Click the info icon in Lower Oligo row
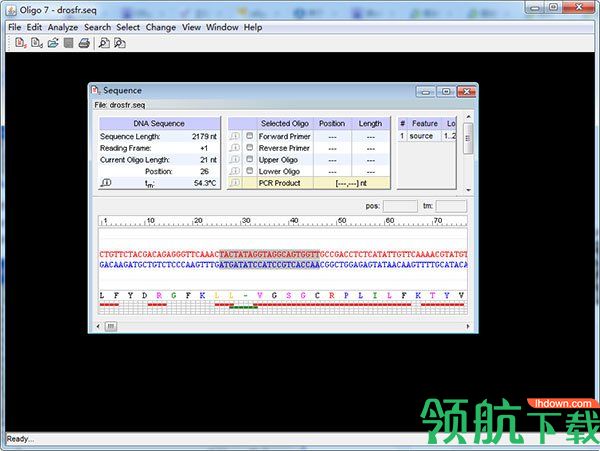The width and height of the screenshot is (600, 451). (x=235, y=171)
